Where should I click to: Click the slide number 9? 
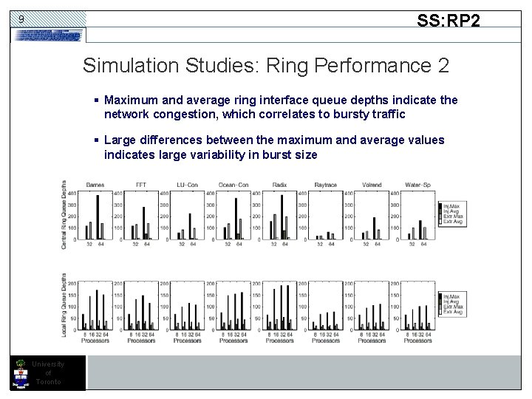coord(21,19)
